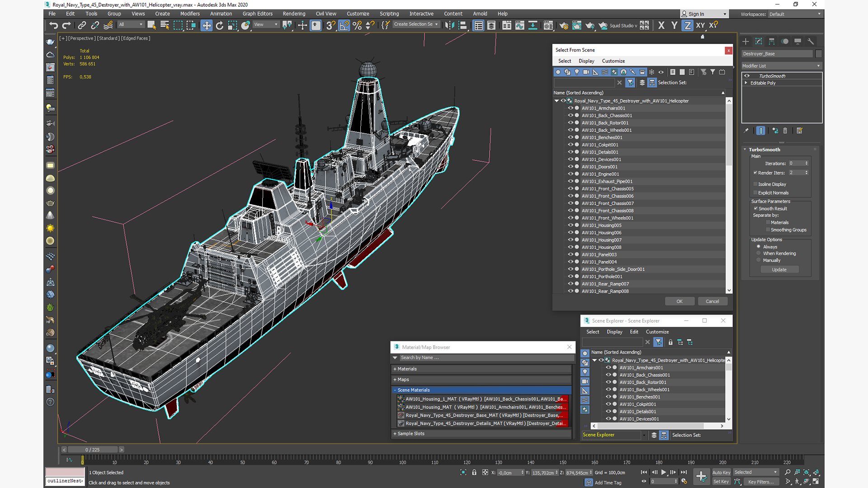The image size is (868, 488).
Task: Click the Redo arrow icon
Action: (x=66, y=25)
